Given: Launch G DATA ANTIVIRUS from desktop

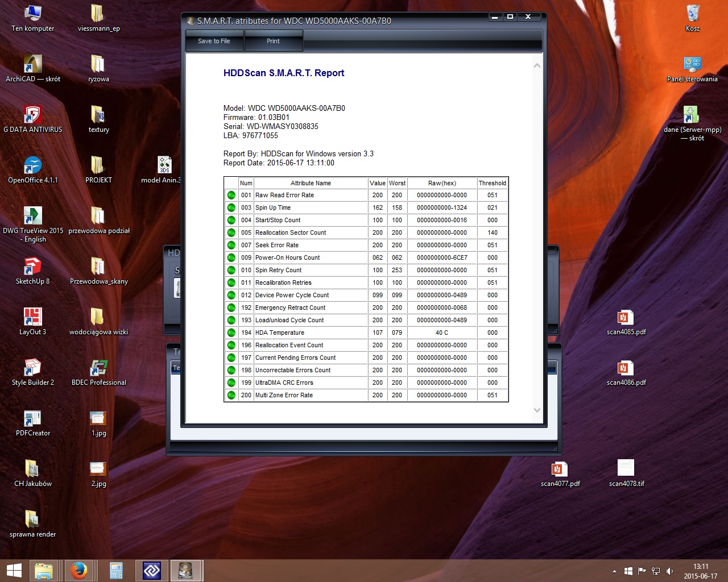Looking at the screenshot, I should pos(33,120).
